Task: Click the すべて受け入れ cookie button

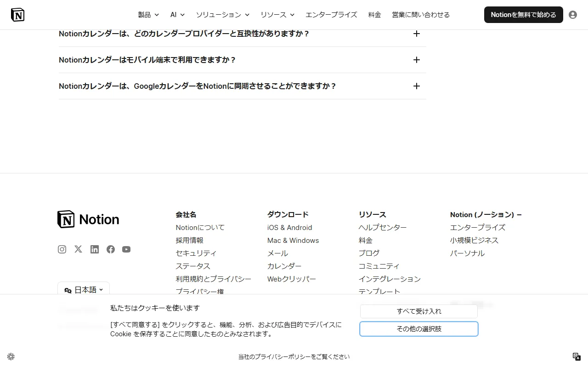Action: (x=418, y=311)
